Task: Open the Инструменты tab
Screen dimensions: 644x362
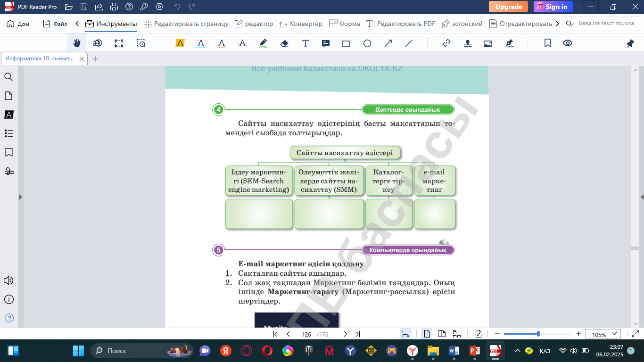Action: point(111,24)
